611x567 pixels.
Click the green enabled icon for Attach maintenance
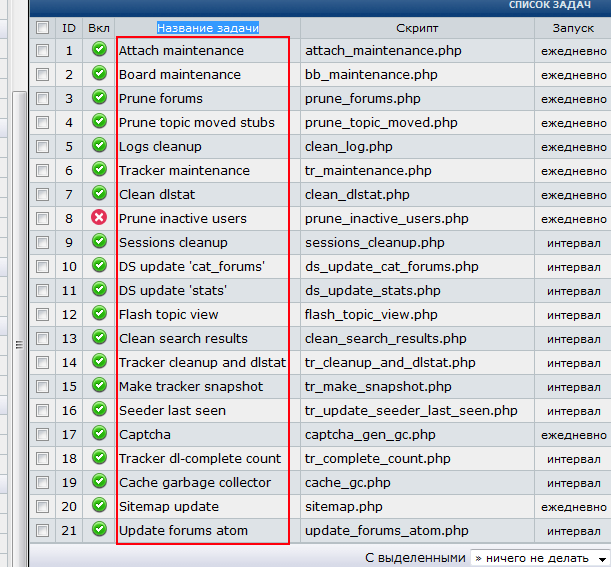point(99,50)
